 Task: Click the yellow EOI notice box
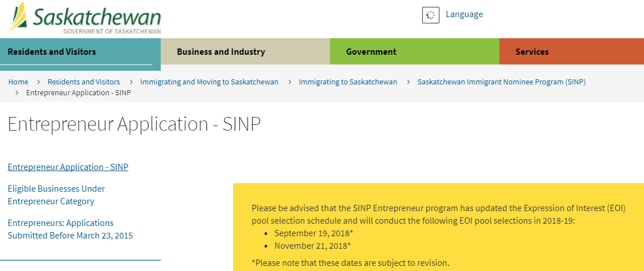coord(438,227)
